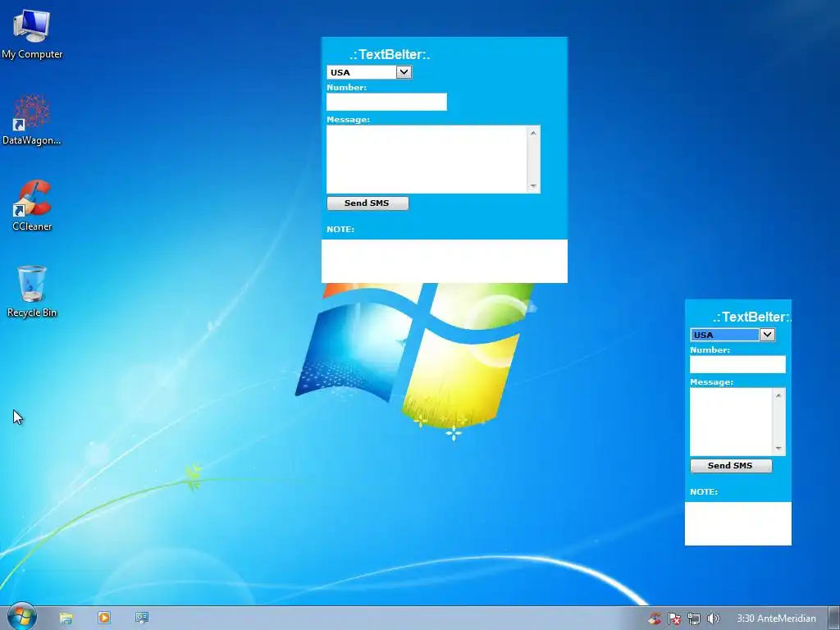Click the large .:TextBelter:. title
This screenshot has width=840, height=630.
(x=390, y=55)
